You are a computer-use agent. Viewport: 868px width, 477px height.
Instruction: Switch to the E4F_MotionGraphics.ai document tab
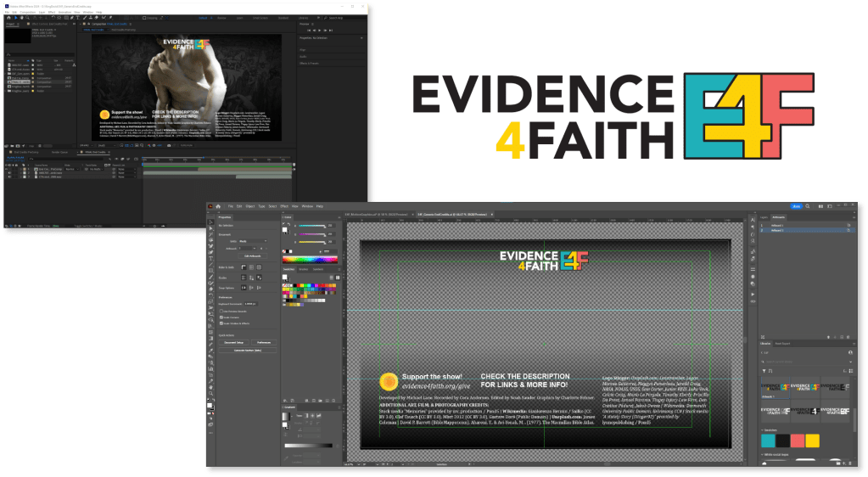point(377,215)
